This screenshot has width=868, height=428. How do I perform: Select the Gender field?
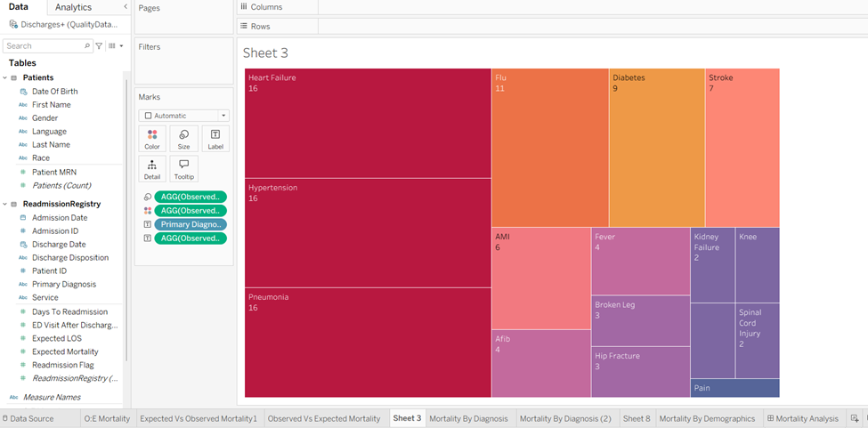pyautogui.click(x=45, y=117)
